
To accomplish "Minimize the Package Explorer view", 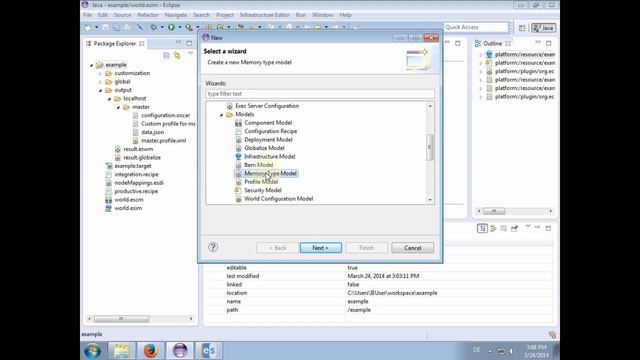I will (x=178, y=43).
